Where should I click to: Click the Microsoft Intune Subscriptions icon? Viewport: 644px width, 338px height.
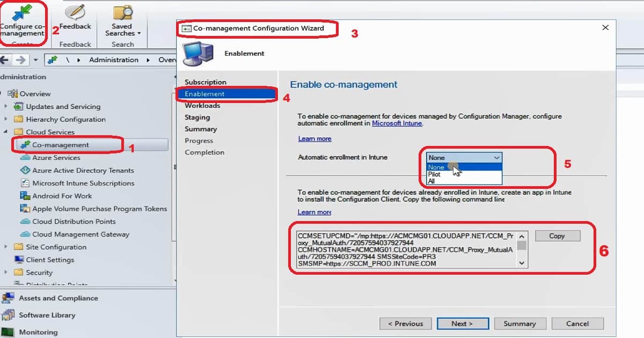(x=25, y=183)
